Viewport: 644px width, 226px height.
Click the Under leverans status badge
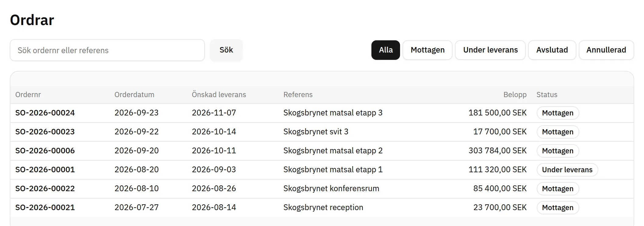(567, 170)
